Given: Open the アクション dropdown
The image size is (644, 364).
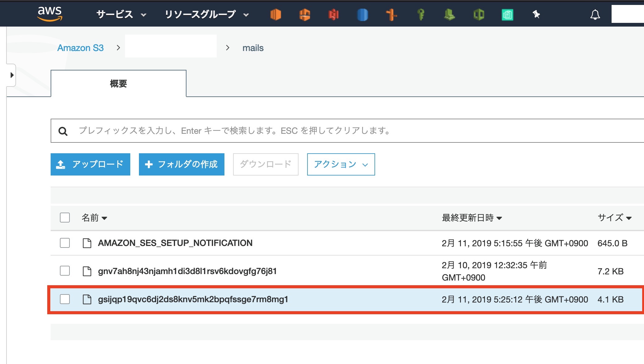Looking at the screenshot, I should click(x=341, y=164).
